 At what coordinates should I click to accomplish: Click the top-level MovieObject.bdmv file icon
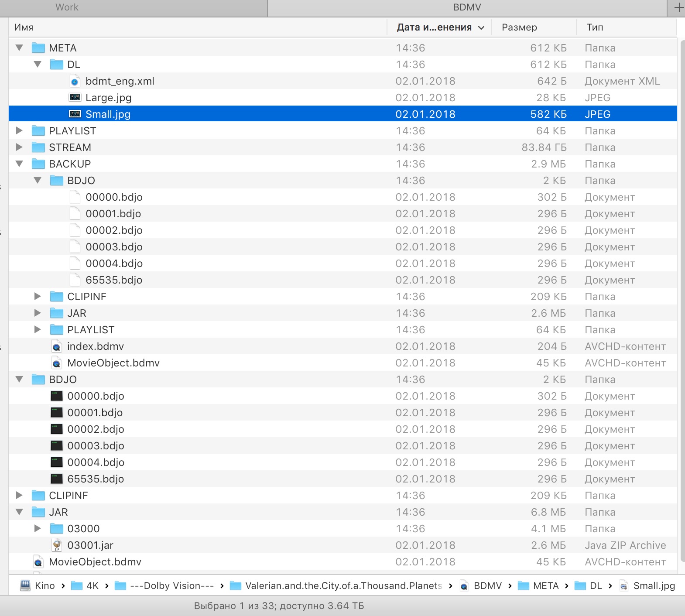click(38, 562)
